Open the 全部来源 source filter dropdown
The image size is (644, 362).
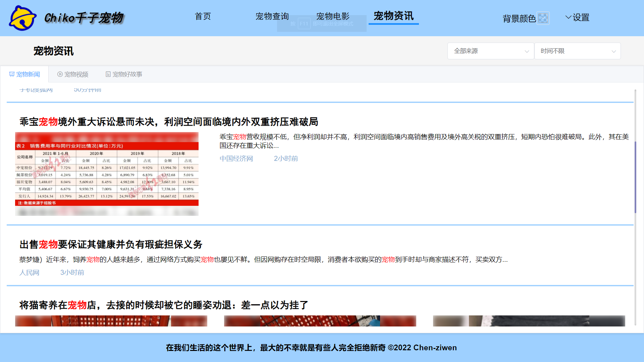(x=490, y=51)
